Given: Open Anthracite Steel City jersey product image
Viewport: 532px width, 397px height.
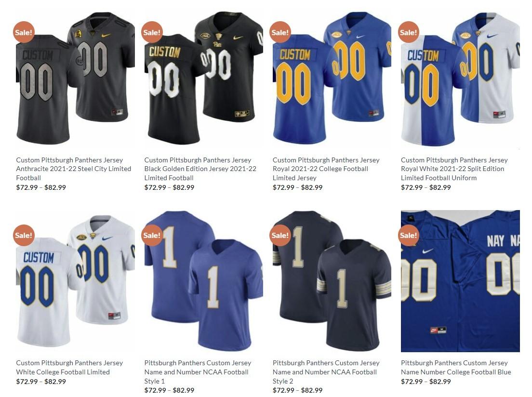Looking at the screenshot, I should 75,78.
